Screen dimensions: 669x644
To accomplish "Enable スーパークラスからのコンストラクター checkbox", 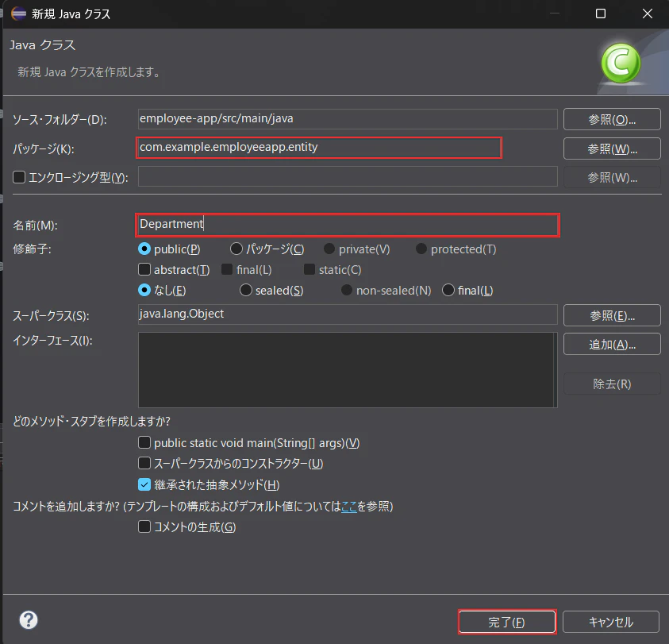I will pyautogui.click(x=144, y=463).
